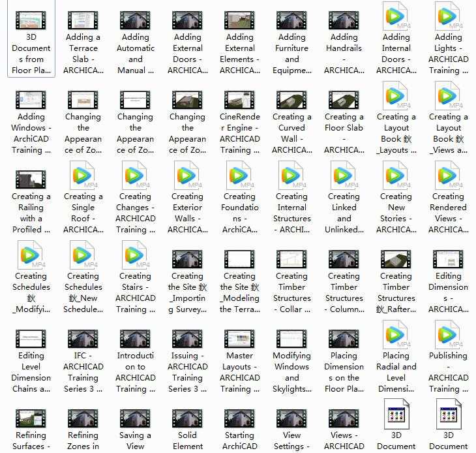Viewport: 476px width, 453px height.
Task: Select the CineRender Engine video thumbnail
Action: pyautogui.click(x=239, y=101)
